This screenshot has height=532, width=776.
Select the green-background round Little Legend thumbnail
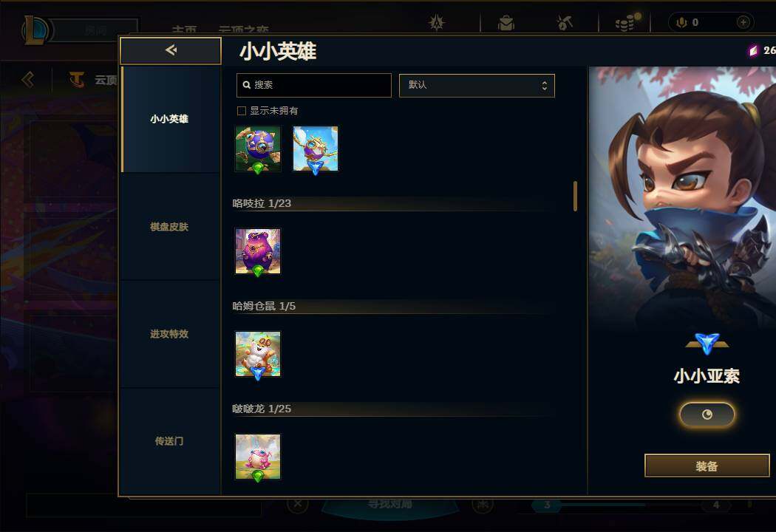[x=258, y=149]
